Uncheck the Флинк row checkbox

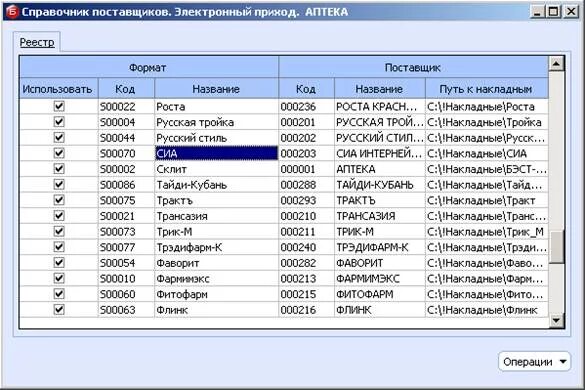click(59, 310)
